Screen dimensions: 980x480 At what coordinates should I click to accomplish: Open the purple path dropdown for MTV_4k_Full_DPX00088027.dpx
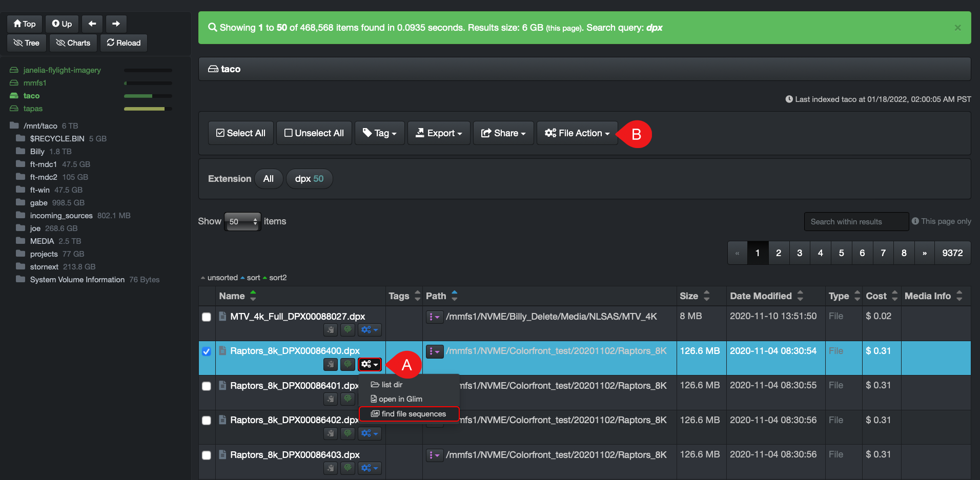click(x=434, y=317)
